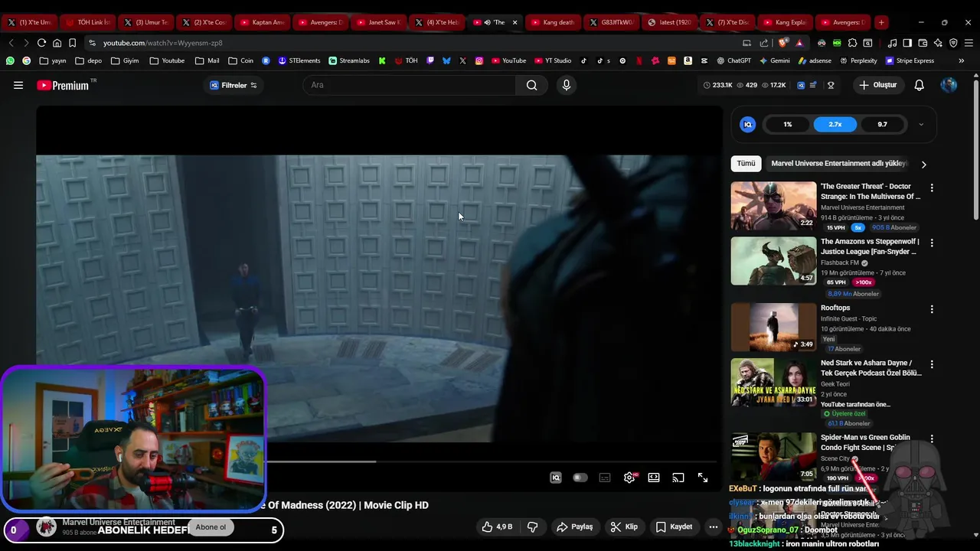Open the Coin bookmarks folder
This screenshot has width=980, height=551.
(240, 60)
